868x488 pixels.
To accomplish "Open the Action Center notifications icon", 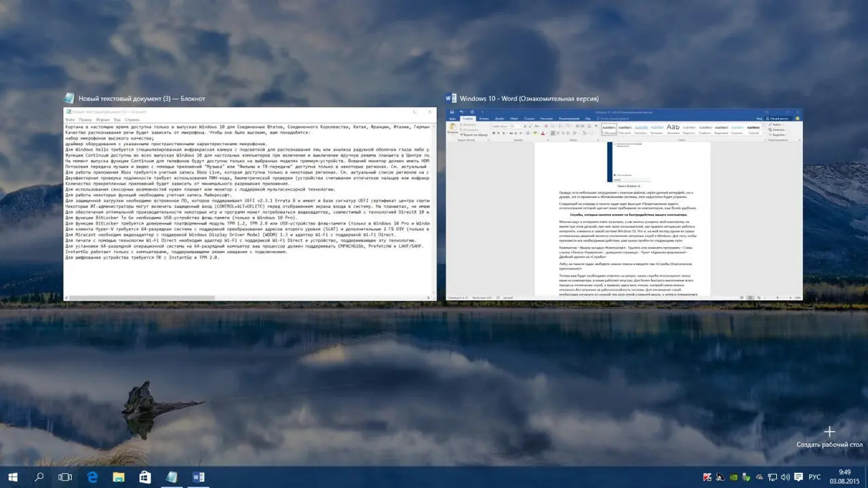I will point(798,477).
